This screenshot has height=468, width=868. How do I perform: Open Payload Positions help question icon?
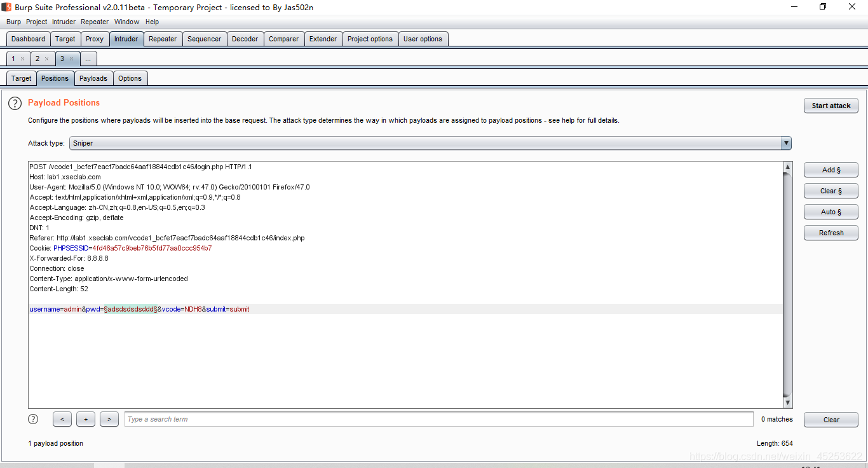(15, 103)
